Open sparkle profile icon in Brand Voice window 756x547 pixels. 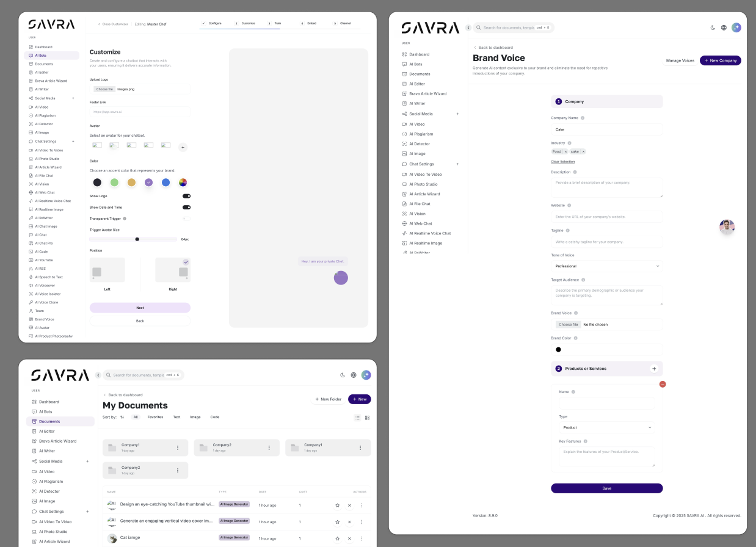click(x=736, y=27)
